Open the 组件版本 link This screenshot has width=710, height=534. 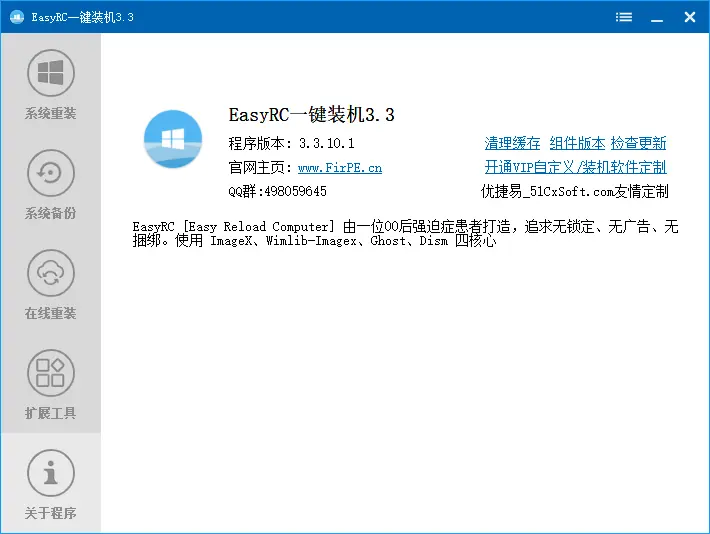tap(577, 144)
